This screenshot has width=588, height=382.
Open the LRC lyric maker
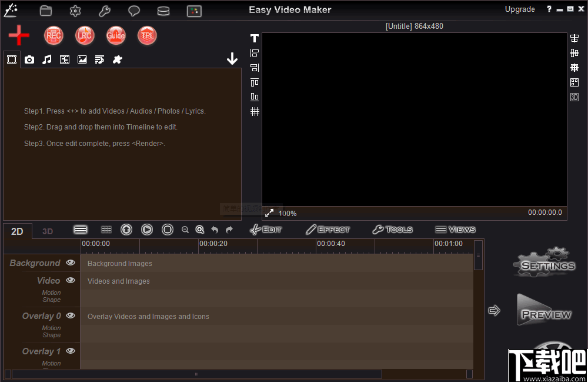click(85, 35)
